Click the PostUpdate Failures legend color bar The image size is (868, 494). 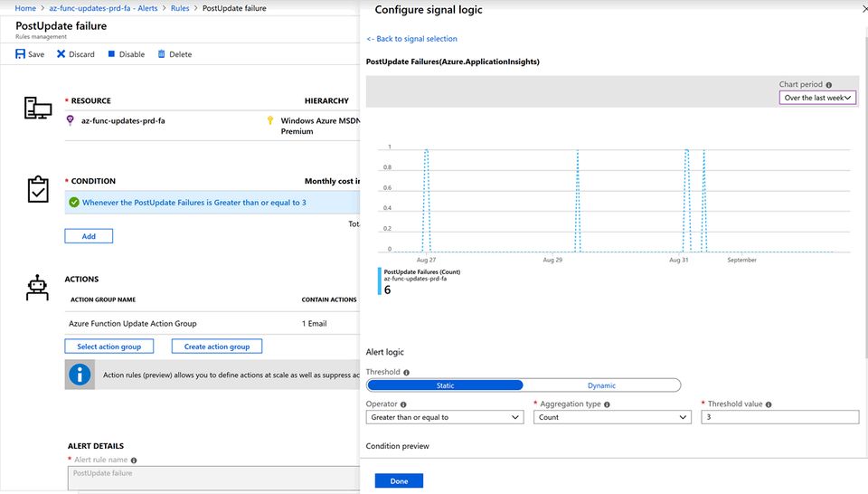tap(380, 281)
